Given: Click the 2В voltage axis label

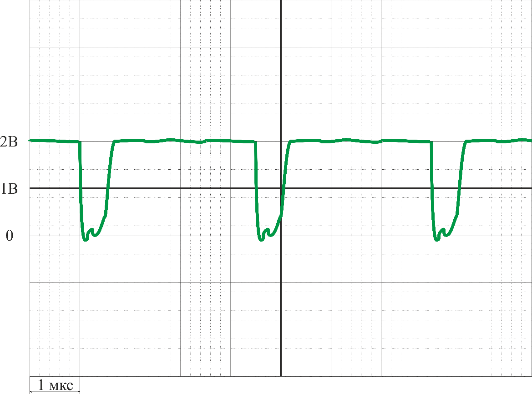Looking at the screenshot, I should click(x=9, y=142).
